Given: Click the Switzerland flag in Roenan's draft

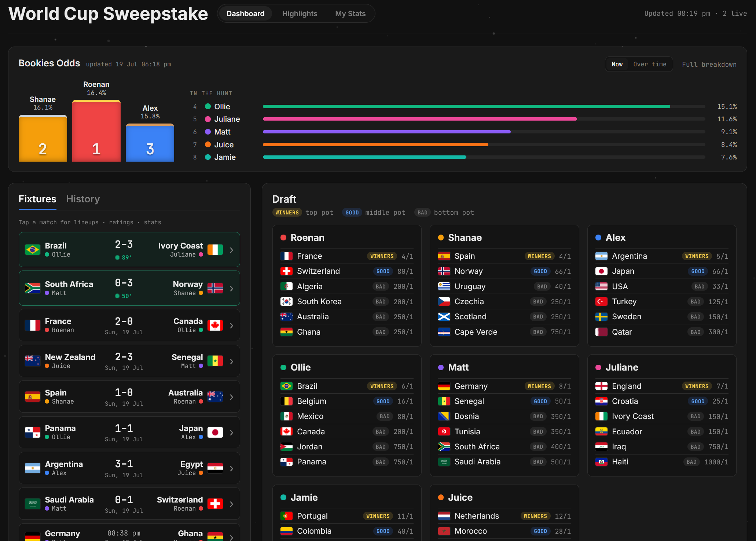Looking at the screenshot, I should 286,271.
